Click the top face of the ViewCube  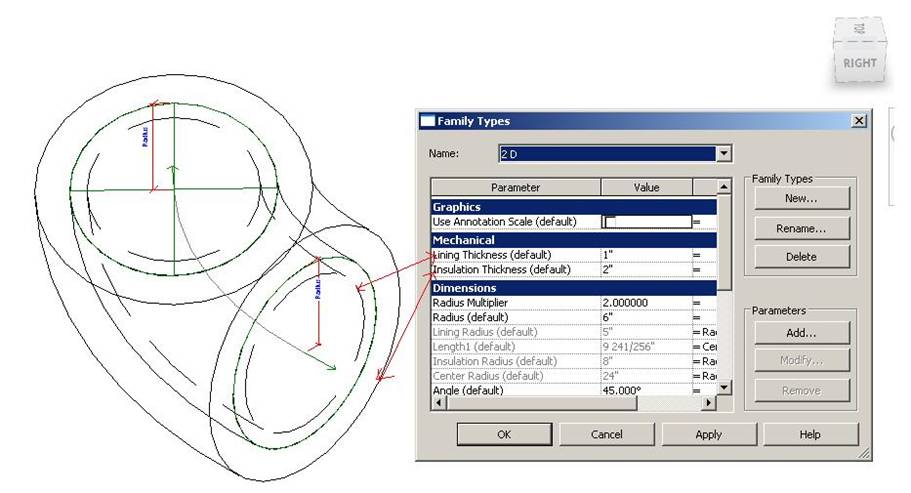pos(859,30)
